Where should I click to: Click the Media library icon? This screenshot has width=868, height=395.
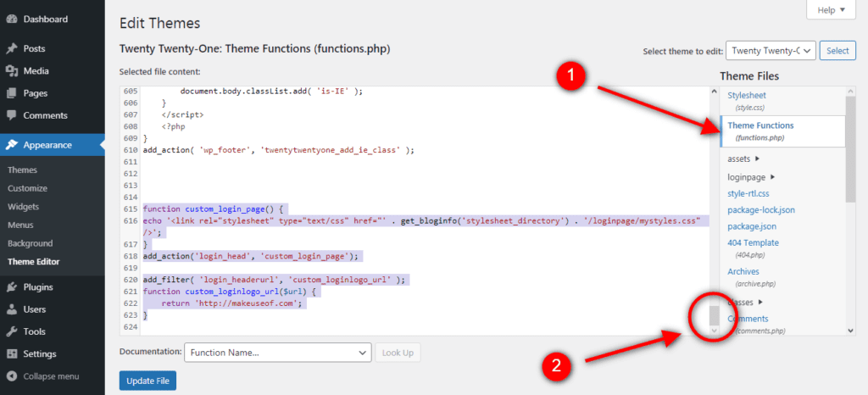click(x=12, y=71)
